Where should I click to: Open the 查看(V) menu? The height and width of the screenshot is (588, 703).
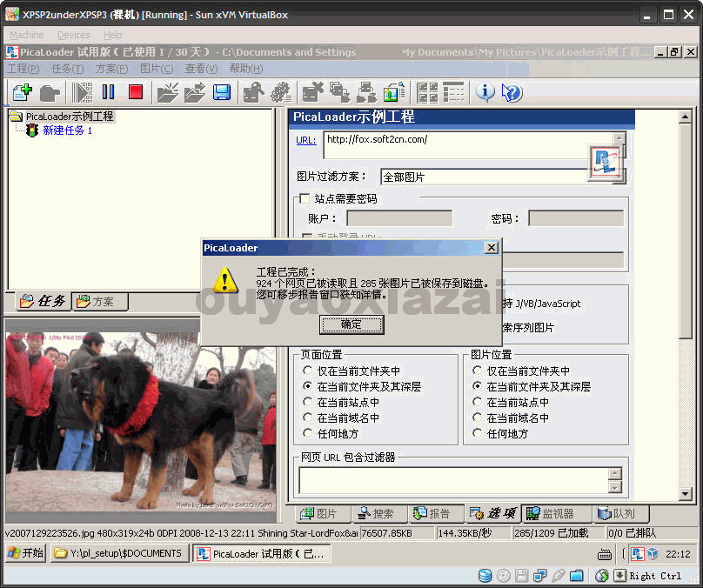[201, 69]
